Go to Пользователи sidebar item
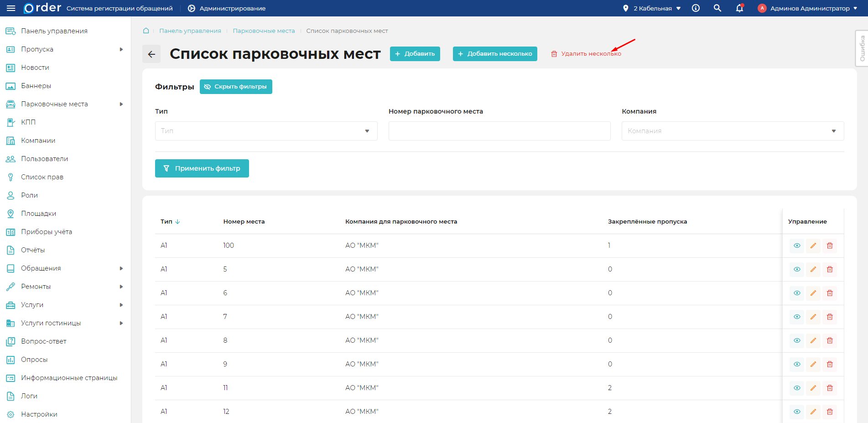Viewport: 868px width, 423px height. (44, 159)
